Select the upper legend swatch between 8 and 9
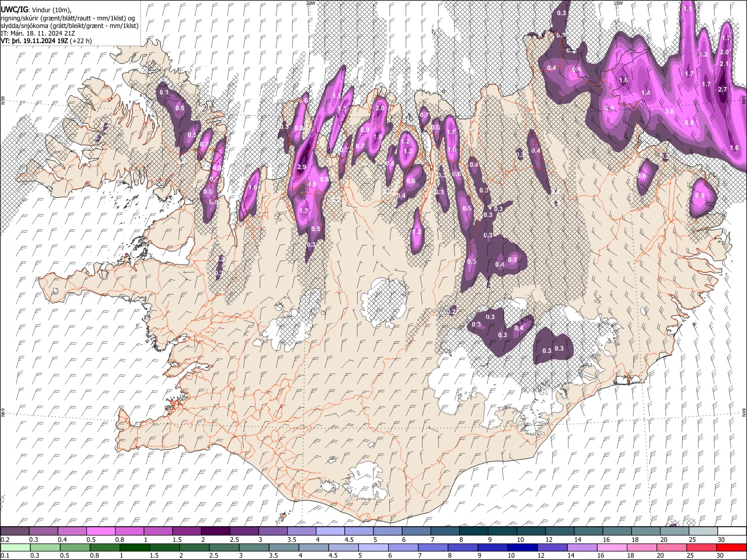 pyautogui.click(x=473, y=531)
